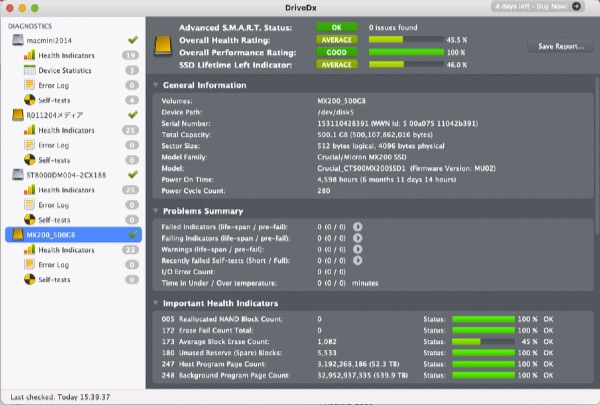600x405 pixels.
Task: Click Host Program Page Count value 52.3 TB
Action: 358,364
